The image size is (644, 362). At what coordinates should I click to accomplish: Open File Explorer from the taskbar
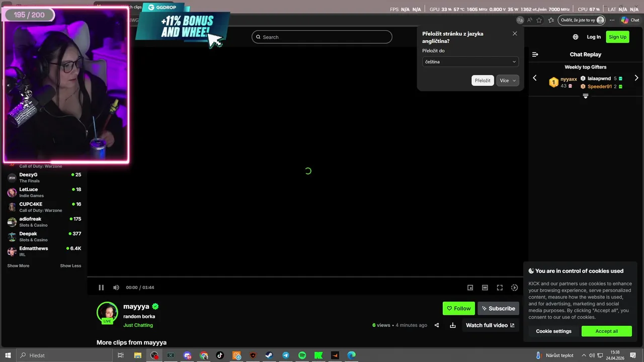tap(137, 355)
